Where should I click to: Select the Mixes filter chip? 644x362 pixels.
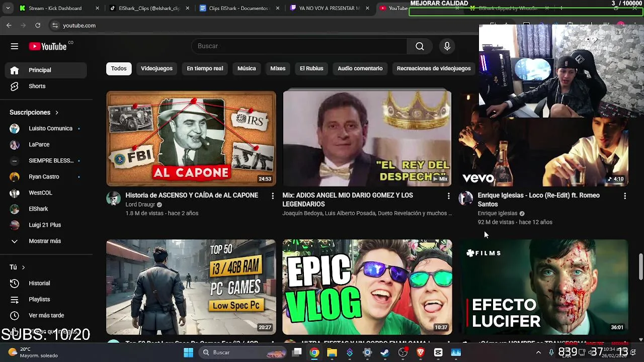click(x=278, y=68)
